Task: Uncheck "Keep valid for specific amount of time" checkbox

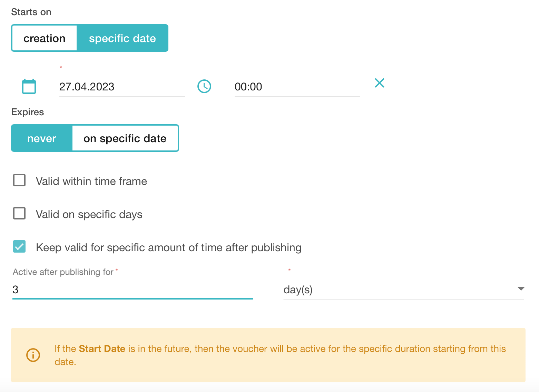Action: [19, 246]
